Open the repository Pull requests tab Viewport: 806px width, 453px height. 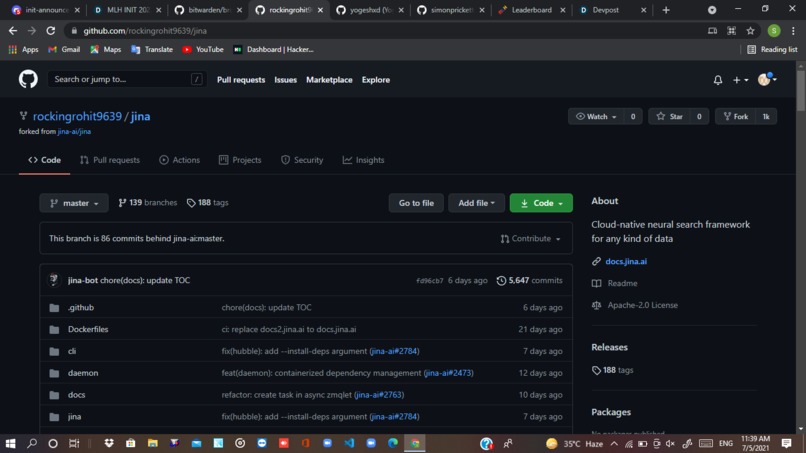point(110,160)
